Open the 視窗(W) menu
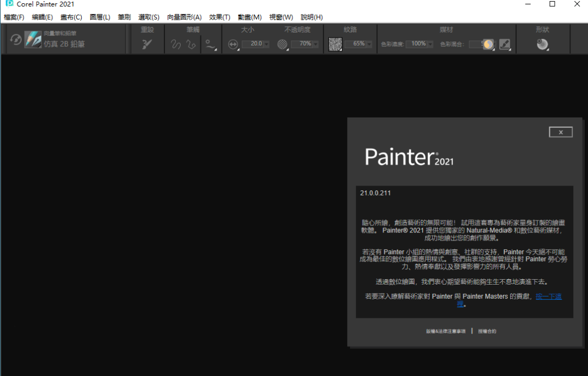The width and height of the screenshot is (588, 376). point(281,17)
